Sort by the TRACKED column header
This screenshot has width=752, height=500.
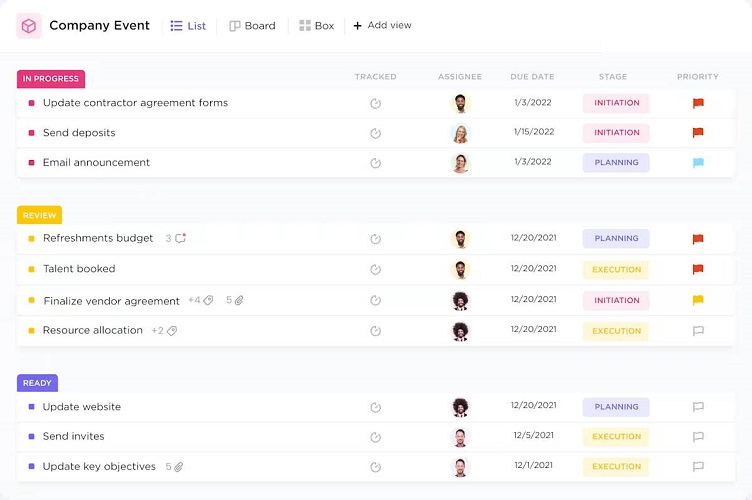376,77
